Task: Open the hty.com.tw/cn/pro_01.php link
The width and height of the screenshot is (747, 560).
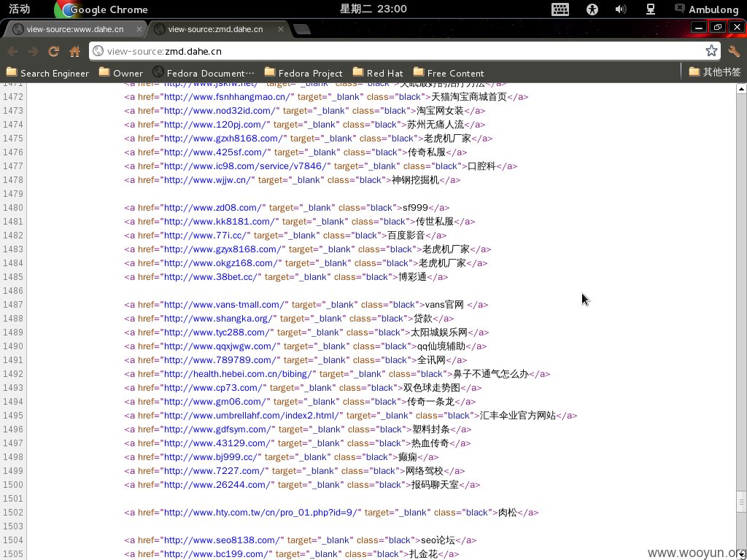Action: click(261, 513)
